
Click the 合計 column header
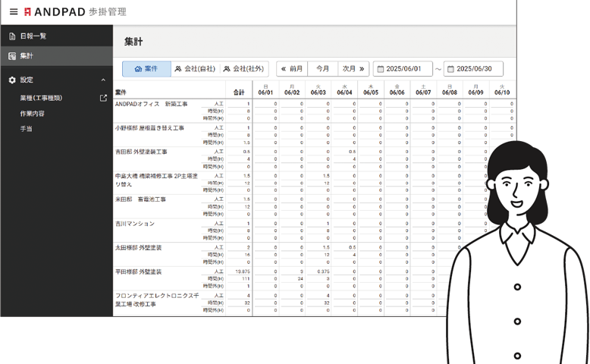(239, 92)
